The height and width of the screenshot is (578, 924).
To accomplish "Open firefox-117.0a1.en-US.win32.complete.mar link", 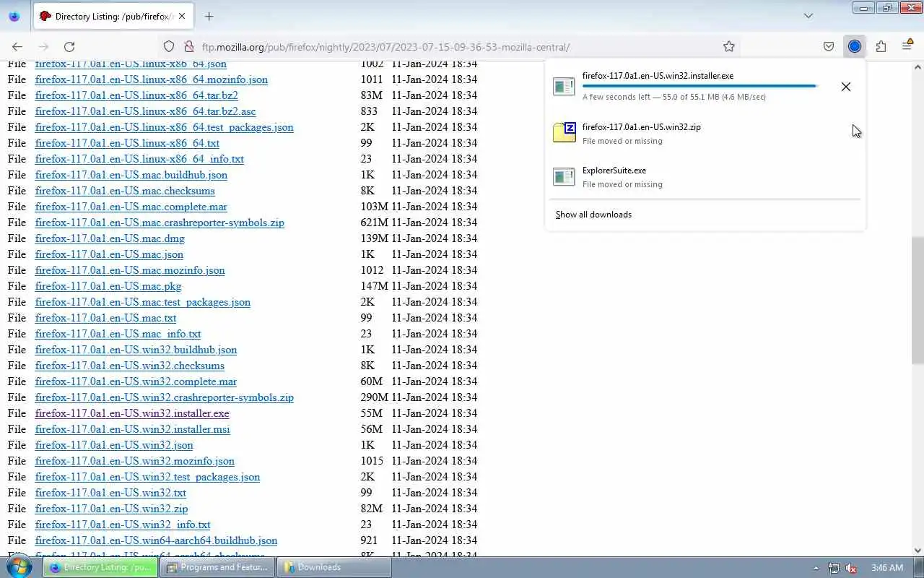I will click(136, 381).
